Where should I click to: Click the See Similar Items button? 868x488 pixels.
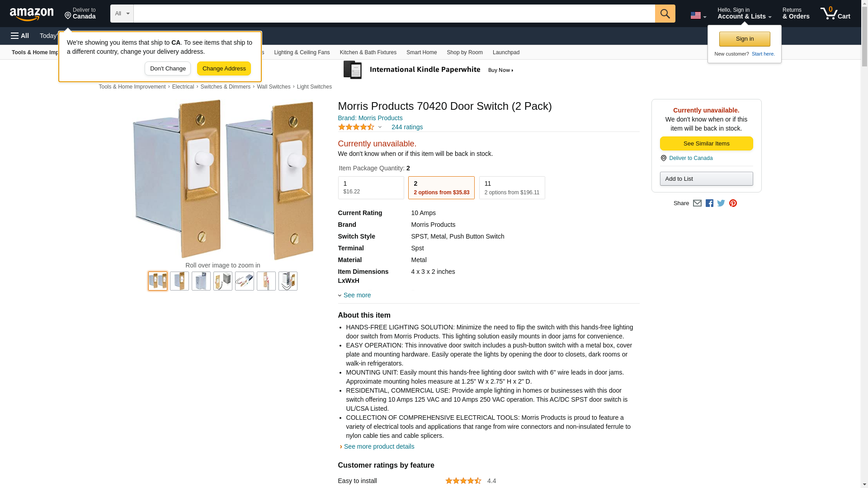click(706, 144)
